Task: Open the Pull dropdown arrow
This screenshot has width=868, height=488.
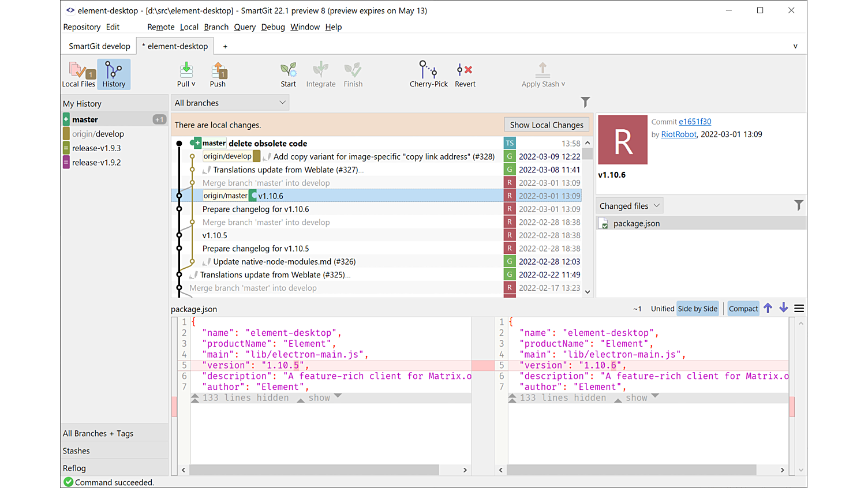Action: click(x=193, y=83)
